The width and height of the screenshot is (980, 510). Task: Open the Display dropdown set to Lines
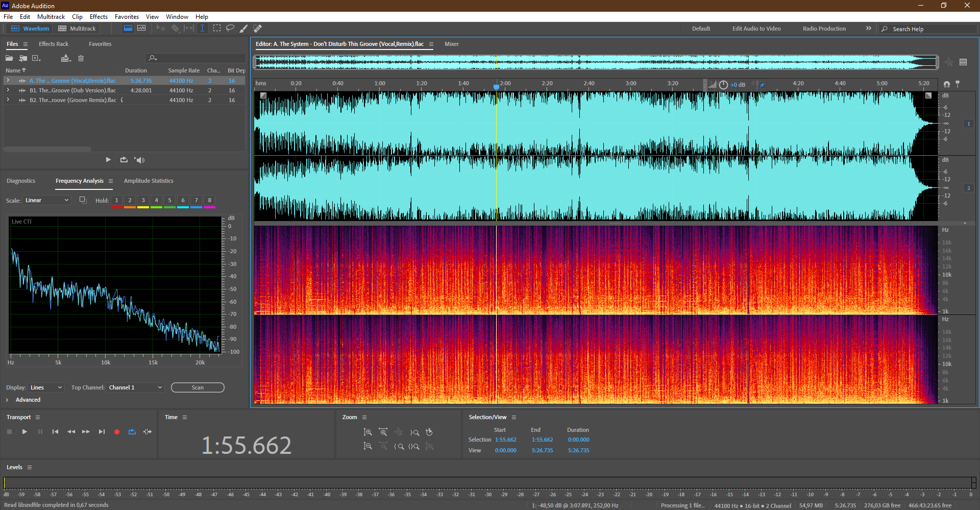46,387
